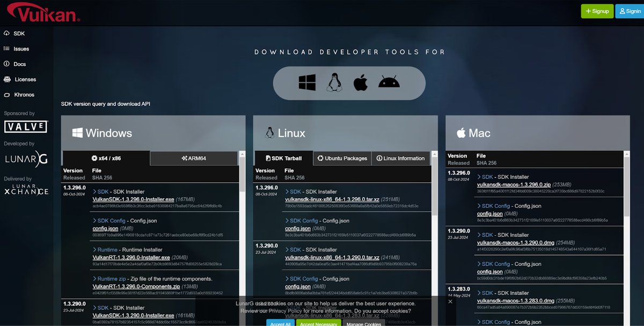Click the Mac panel scrollbar thumb

pyautogui.click(x=627, y=186)
